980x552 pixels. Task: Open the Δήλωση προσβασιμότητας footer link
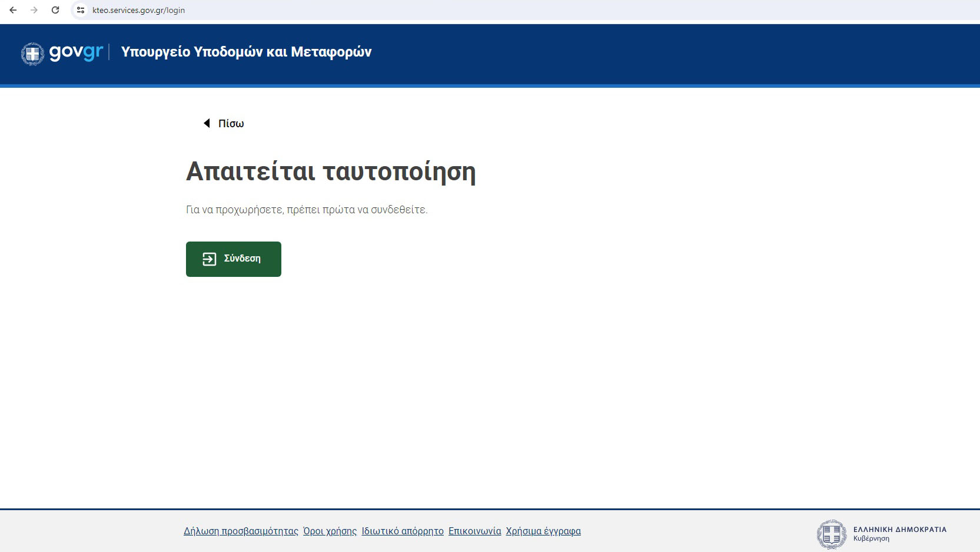241,531
